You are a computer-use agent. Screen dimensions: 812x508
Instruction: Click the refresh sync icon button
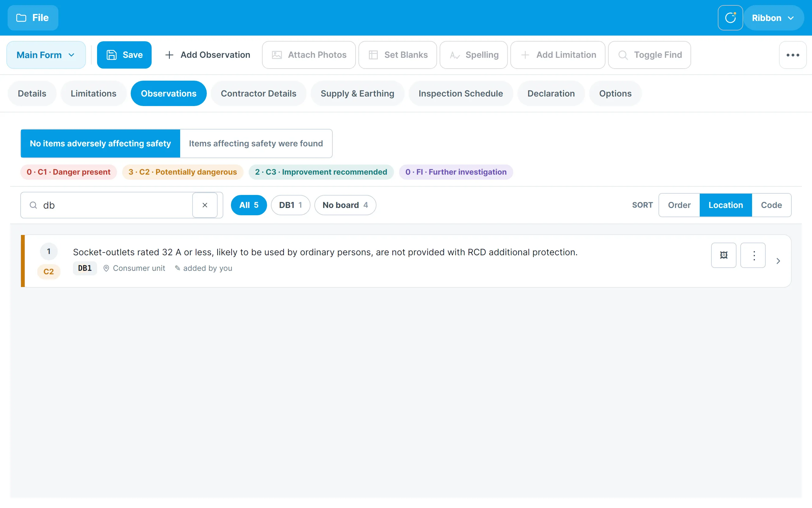(730, 18)
